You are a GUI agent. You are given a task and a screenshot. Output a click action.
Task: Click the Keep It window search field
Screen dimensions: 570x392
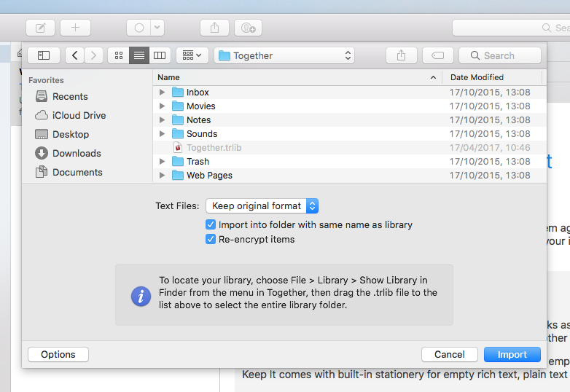pyautogui.click(x=511, y=28)
